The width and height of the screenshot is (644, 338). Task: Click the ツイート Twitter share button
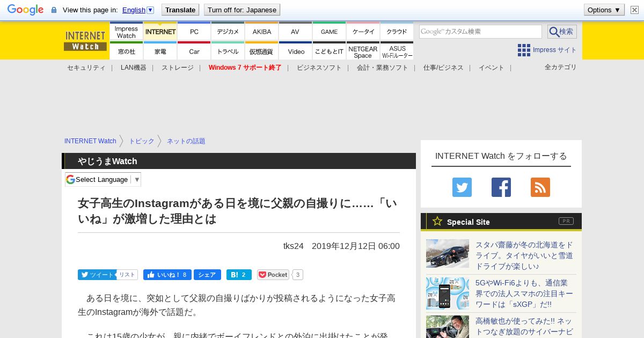pos(97,275)
